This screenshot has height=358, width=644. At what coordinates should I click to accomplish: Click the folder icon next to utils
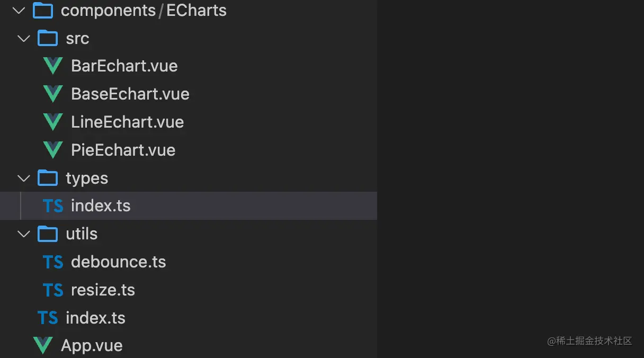tap(48, 234)
